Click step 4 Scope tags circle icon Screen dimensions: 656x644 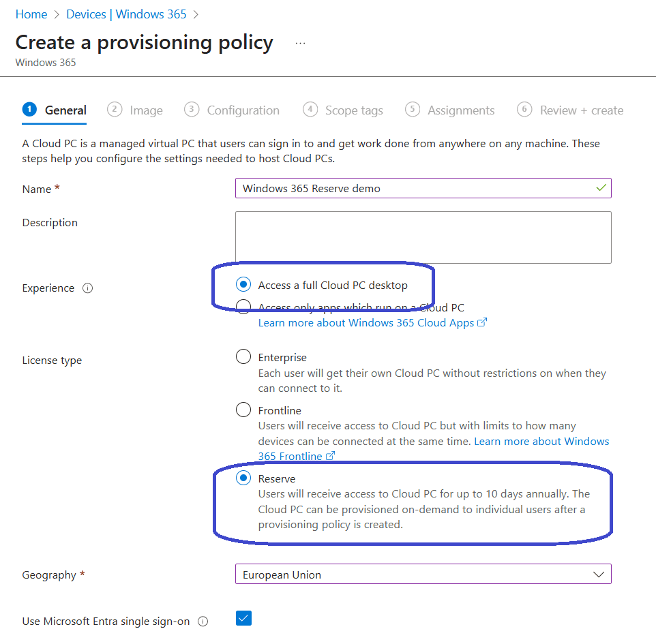pyautogui.click(x=310, y=110)
